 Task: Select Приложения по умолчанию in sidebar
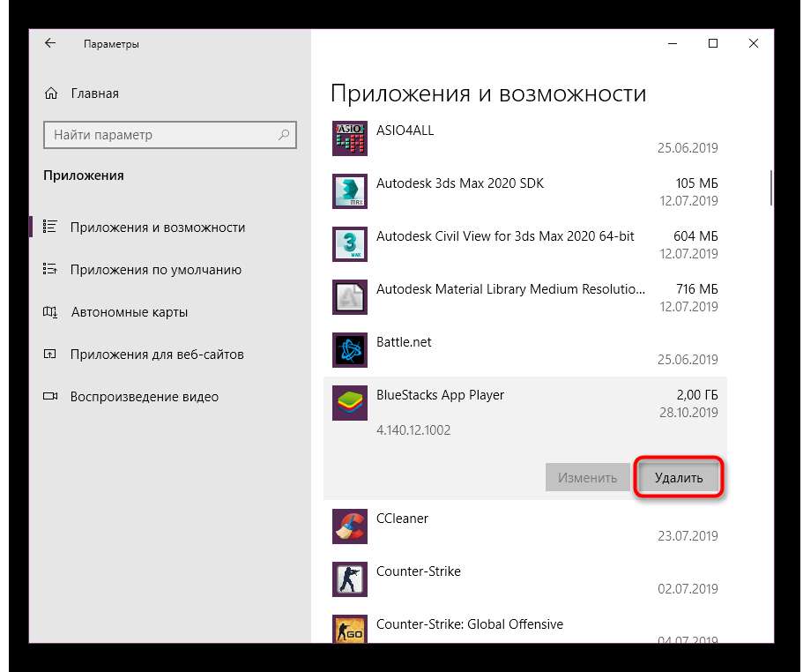coord(155,270)
